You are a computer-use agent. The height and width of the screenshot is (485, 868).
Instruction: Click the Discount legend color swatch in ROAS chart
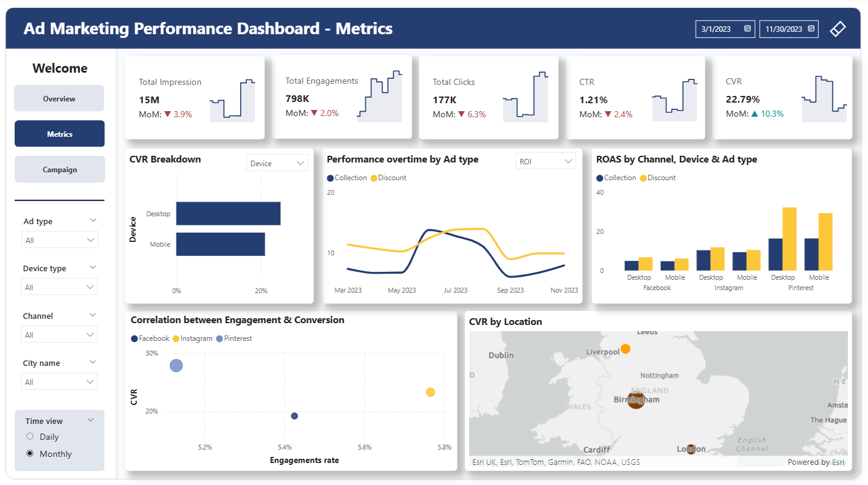click(643, 178)
